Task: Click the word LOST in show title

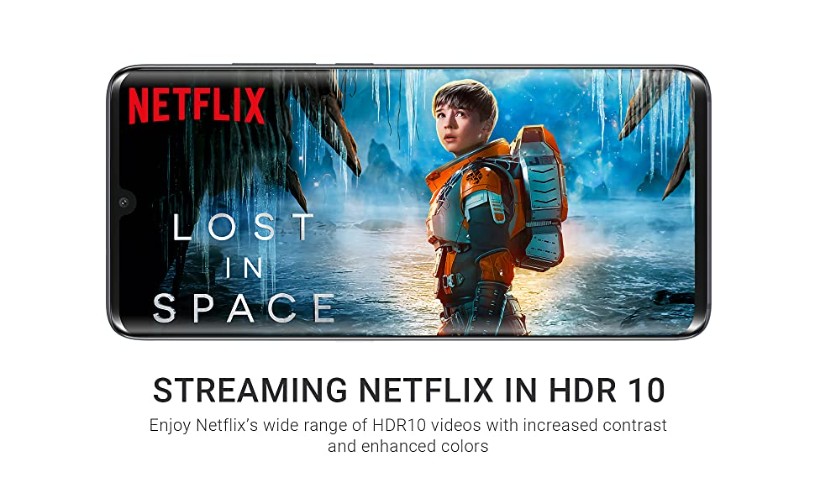Action: pos(243,227)
